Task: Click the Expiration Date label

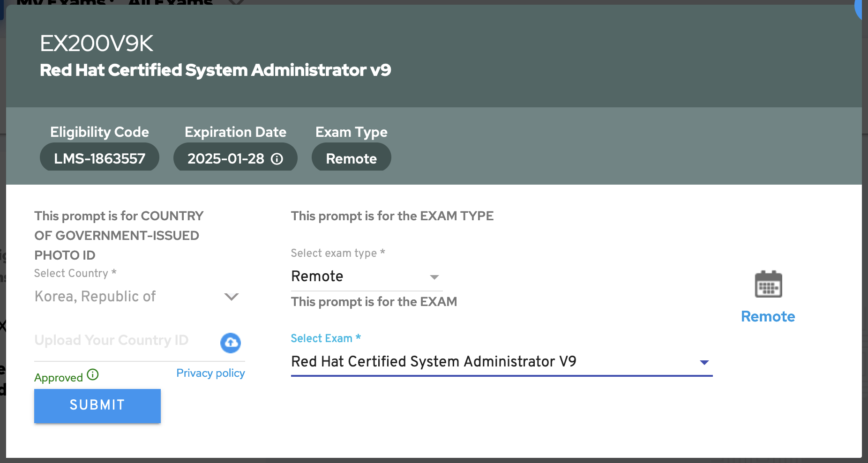Action: coord(235,132)
